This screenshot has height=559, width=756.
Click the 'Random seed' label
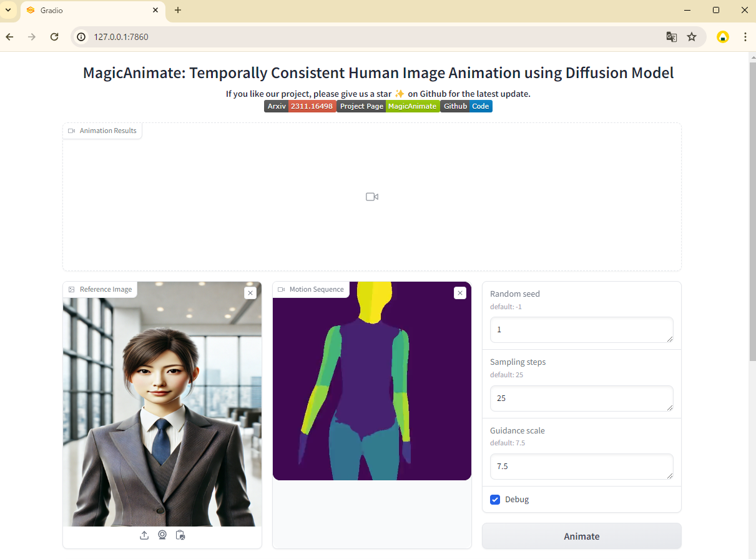click(515, 294)
